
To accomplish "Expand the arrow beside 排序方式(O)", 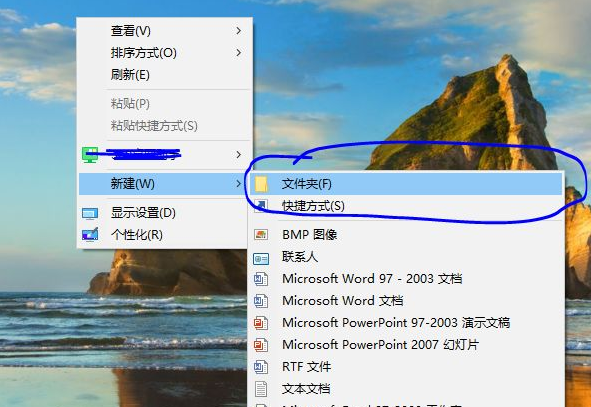I will [239, 52].
